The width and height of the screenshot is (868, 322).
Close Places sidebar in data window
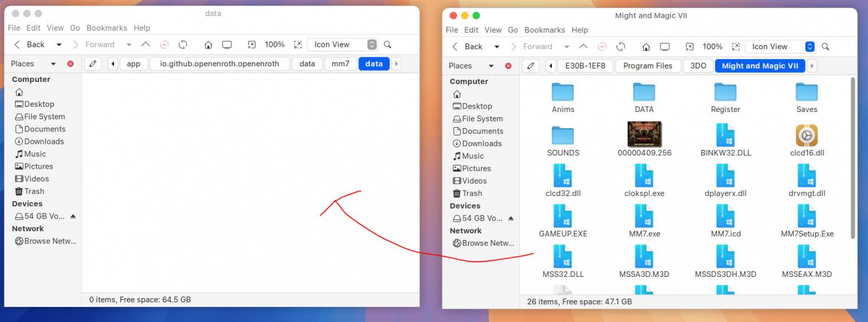coord(70,64)
